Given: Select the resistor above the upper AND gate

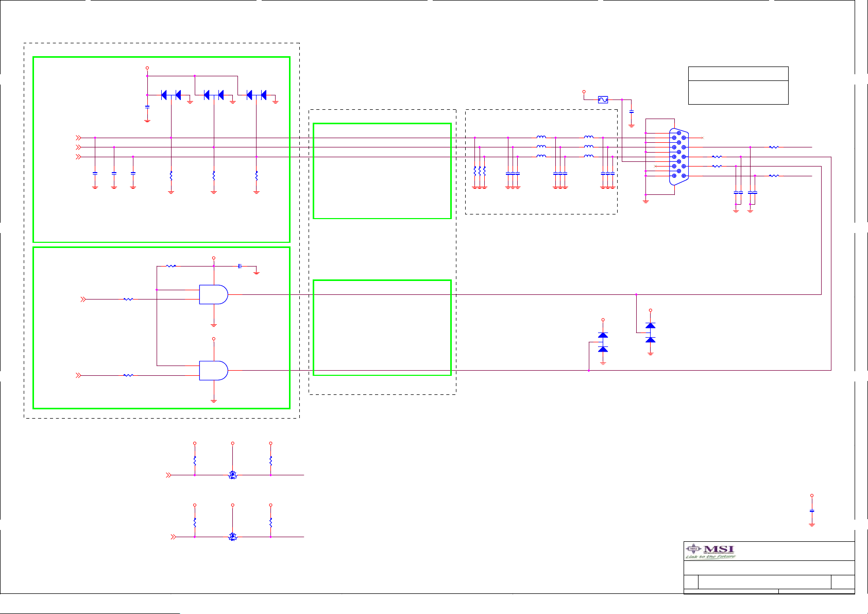Looking at the screenshot, I should [x=171, y=266].
